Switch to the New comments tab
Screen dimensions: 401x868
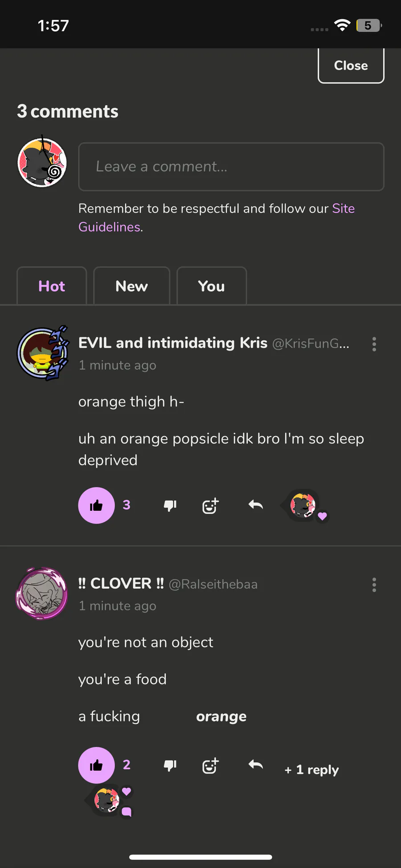click(131, 286)
